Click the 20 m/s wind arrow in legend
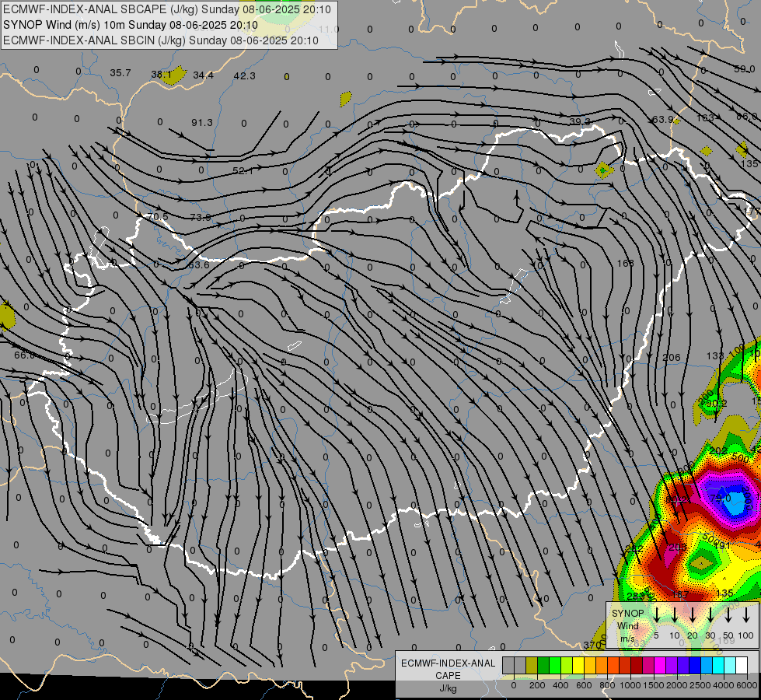761x700 pixels. [x=693, y=614]
